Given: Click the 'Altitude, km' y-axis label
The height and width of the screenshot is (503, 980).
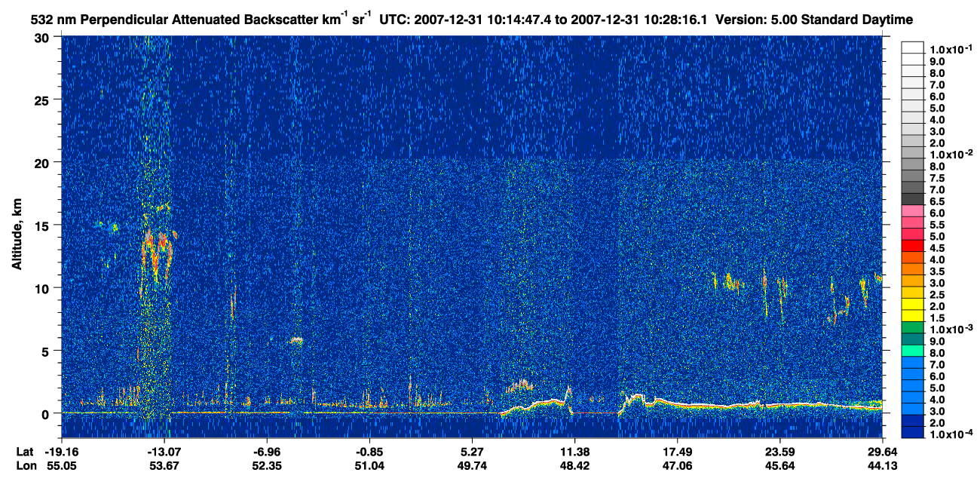Looking at the screenshot, I should [17, 235].
